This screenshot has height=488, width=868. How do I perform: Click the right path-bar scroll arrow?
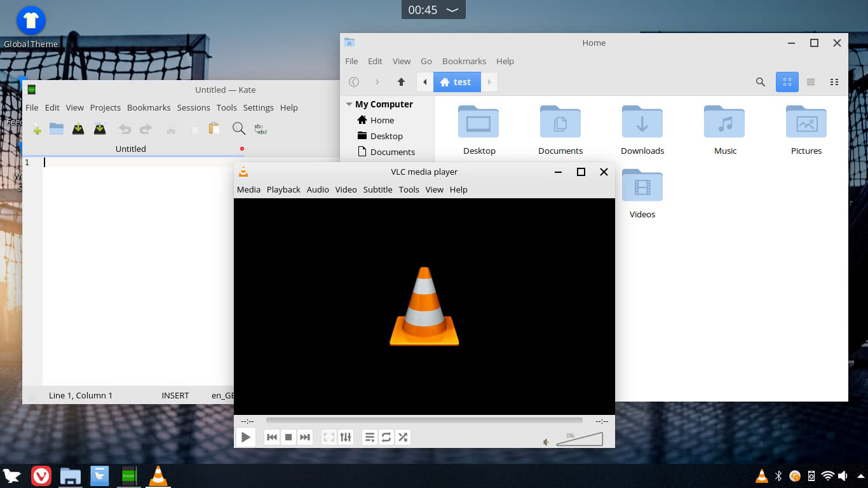pos(489,82)
